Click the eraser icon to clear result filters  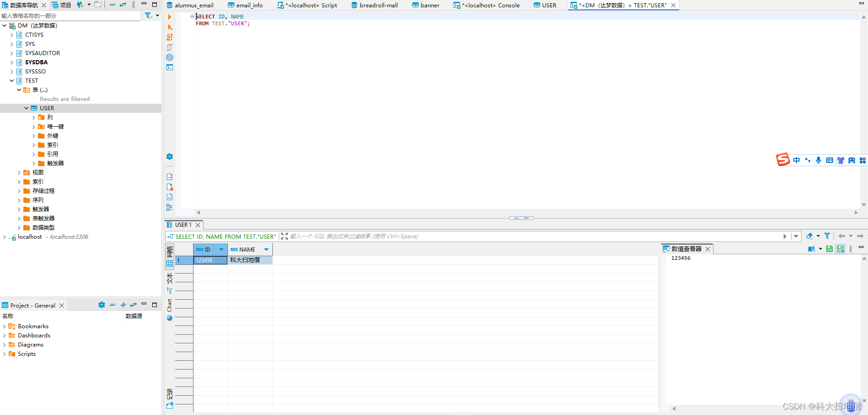pos(809,236)
